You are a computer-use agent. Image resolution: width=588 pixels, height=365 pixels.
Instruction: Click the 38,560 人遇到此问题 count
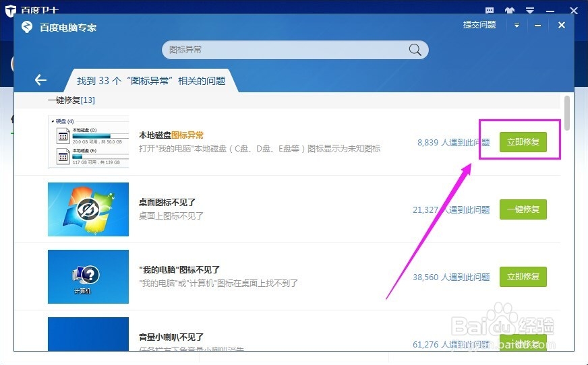451,277
